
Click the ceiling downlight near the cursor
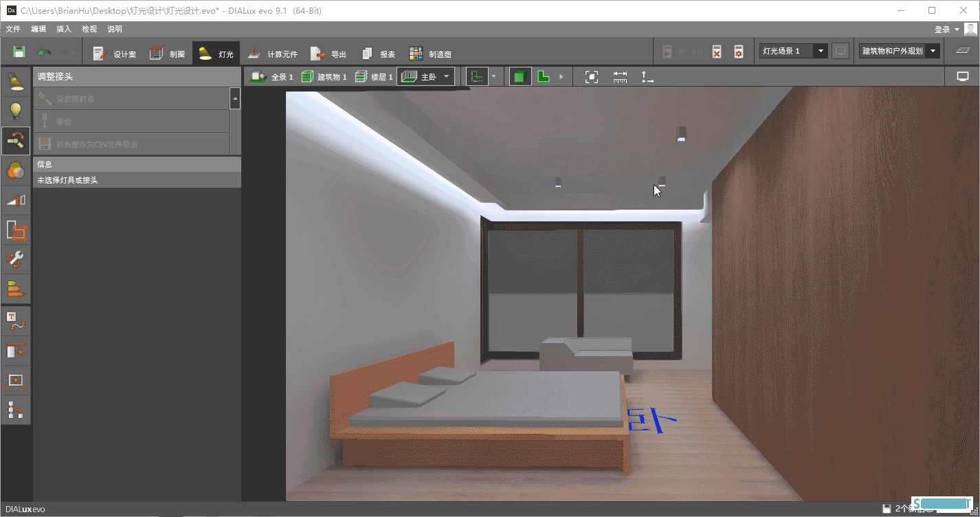662,181
